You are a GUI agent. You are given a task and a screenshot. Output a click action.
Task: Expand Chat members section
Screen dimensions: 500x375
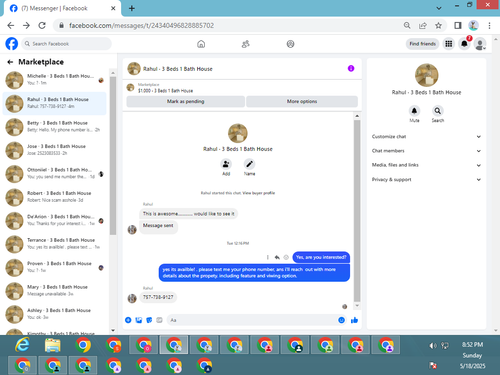click(426, 151)
